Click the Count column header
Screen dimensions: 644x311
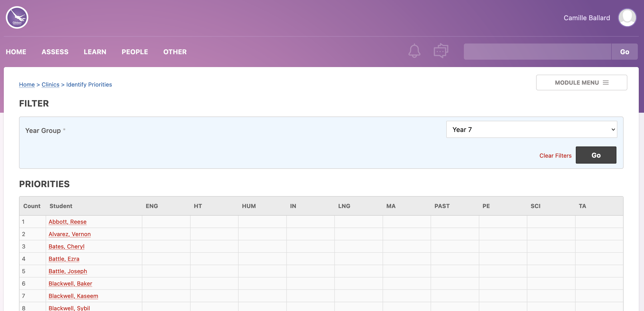pyautogui.click(x=32, y=206)
